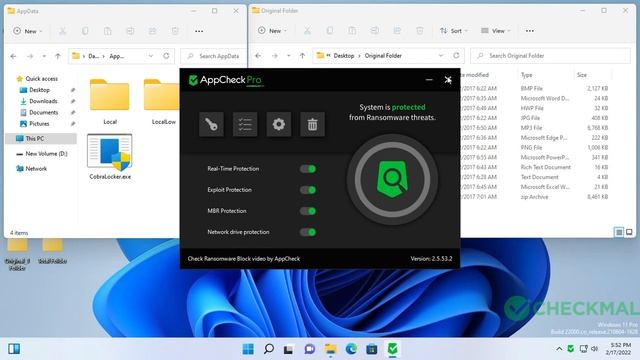Click Search AppData input field
This screenshot has height=360, width=640.
(x=213, y=56)
